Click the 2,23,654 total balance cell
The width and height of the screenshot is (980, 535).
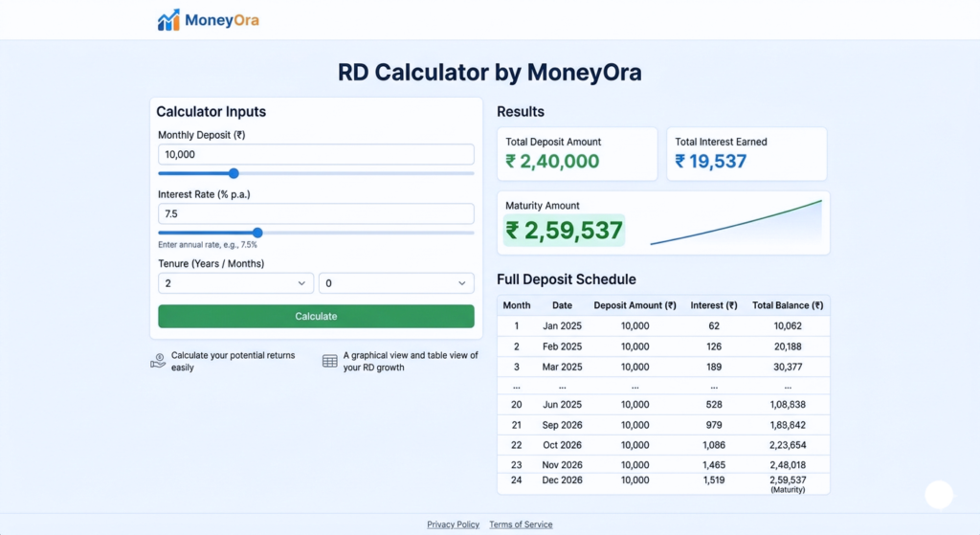pos(788,445)
